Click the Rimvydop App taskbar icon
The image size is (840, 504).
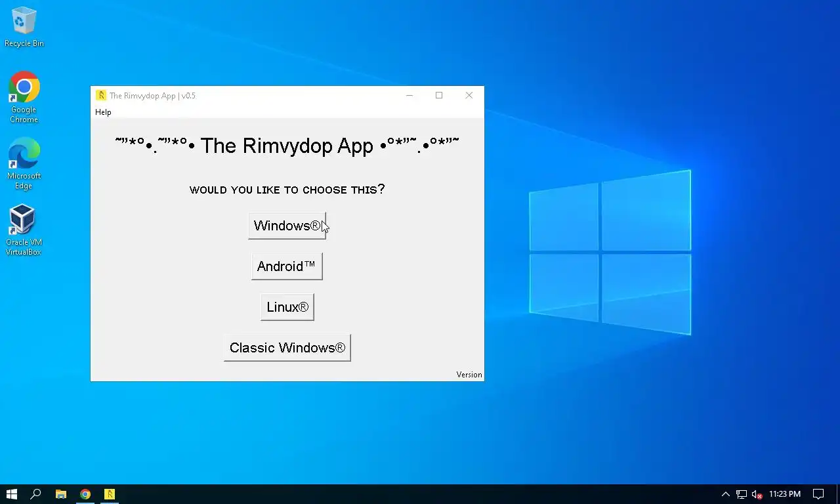pos(110,494)
